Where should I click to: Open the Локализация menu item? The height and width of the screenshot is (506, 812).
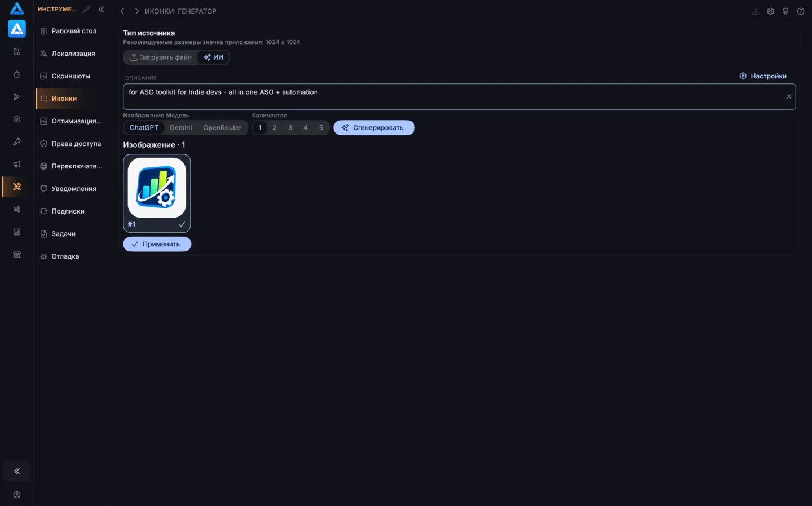point(73,54)
